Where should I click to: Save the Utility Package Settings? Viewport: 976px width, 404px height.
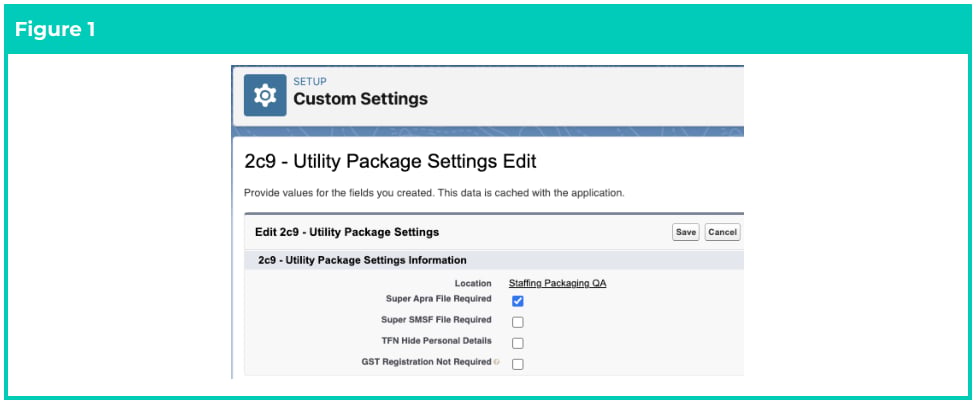click(x=686, y=232)
